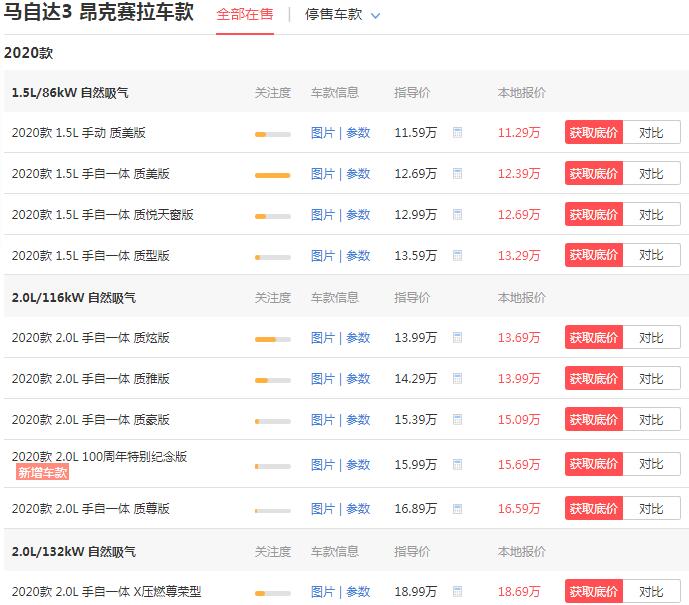The height and width of the screenshot is (605, 689).
Task: Click local price 13.69万
Action: click(519, 337)
